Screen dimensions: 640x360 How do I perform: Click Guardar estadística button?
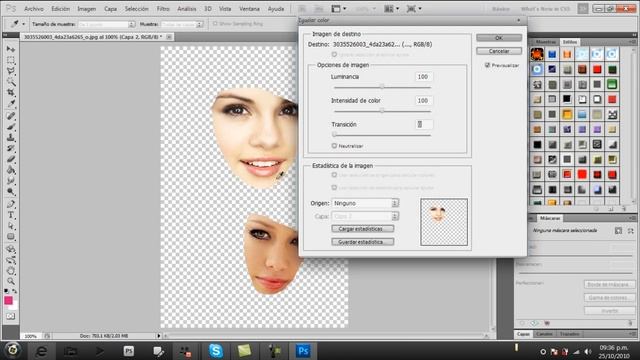362,242
